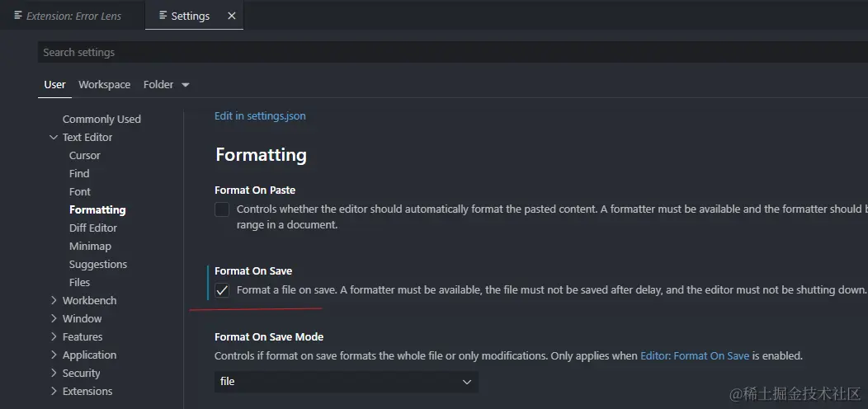Viewport: 868px width, 409px height.
Task: Expand the Window settings section
Action: (54, 319)
